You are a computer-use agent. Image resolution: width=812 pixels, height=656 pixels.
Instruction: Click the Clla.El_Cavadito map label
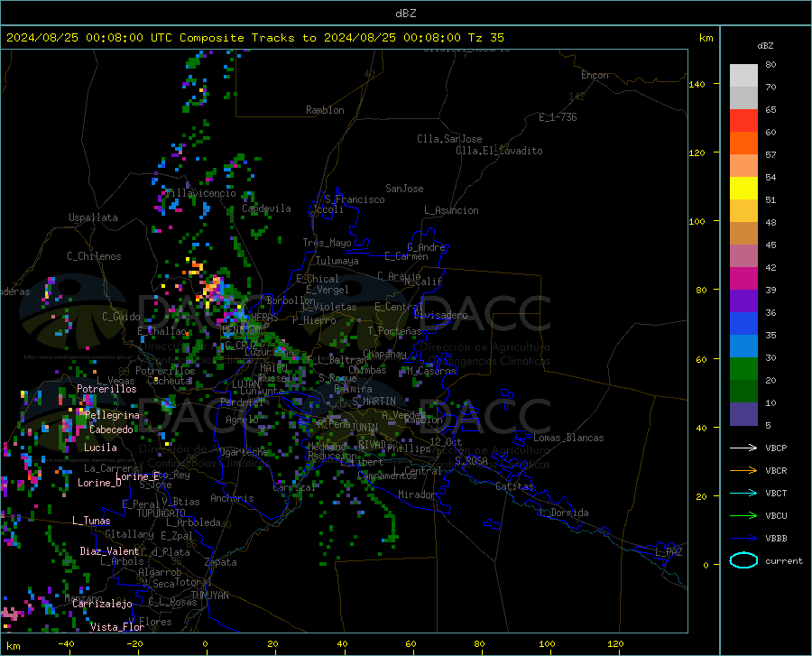(499, 151)
